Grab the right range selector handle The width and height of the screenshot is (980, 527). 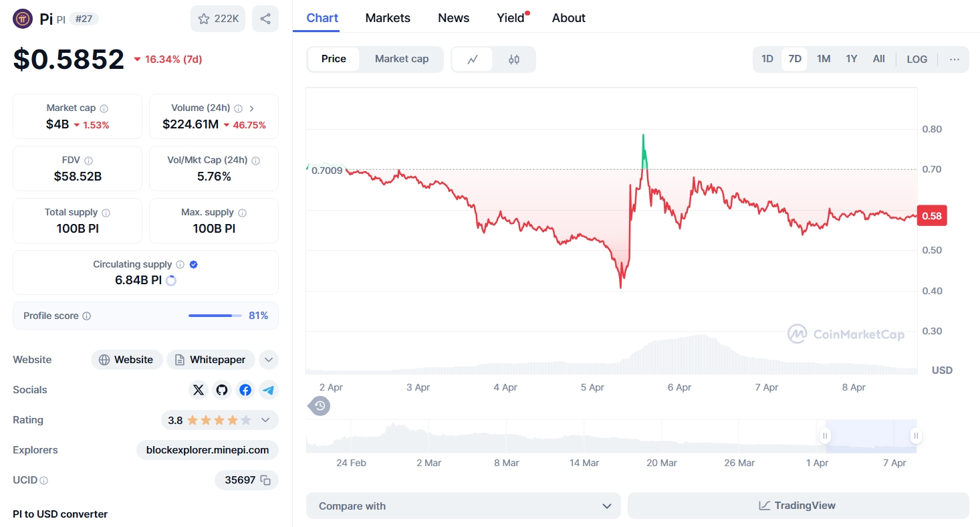916,436
